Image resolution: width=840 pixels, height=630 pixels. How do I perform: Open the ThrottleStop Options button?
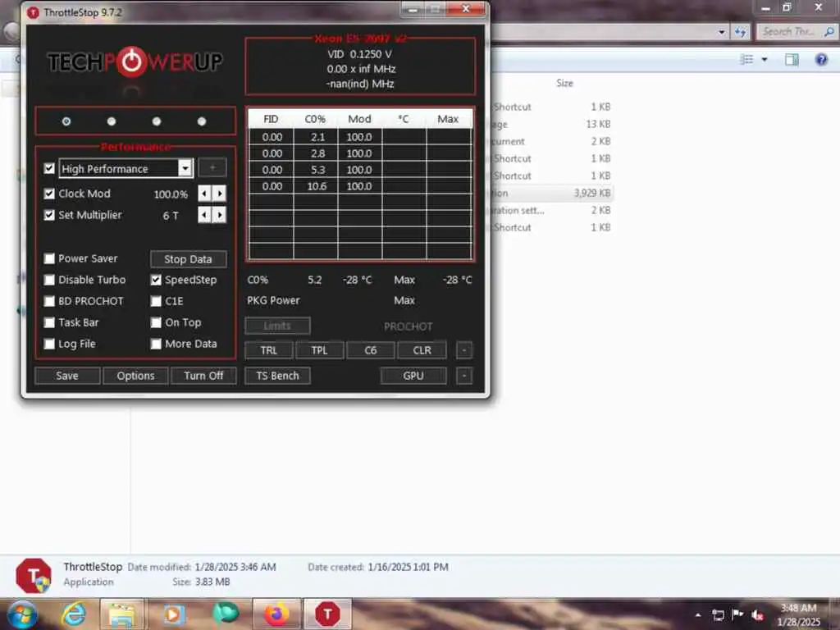(135, 376)
